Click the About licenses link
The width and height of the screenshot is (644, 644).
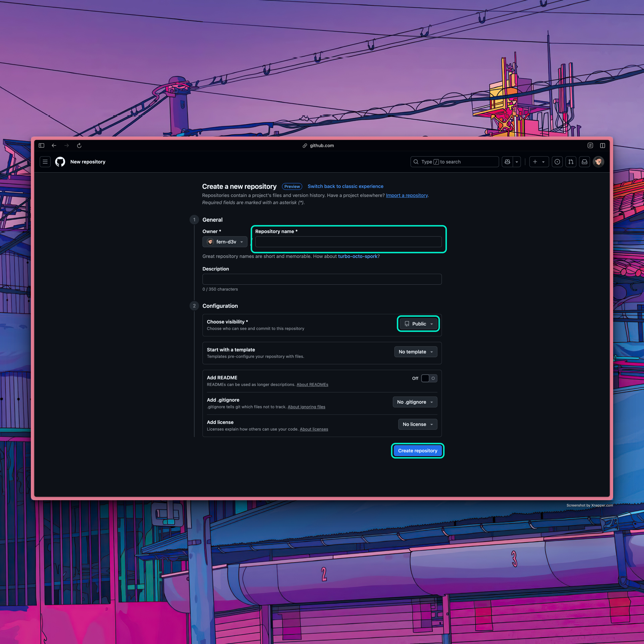click(314, 429)
